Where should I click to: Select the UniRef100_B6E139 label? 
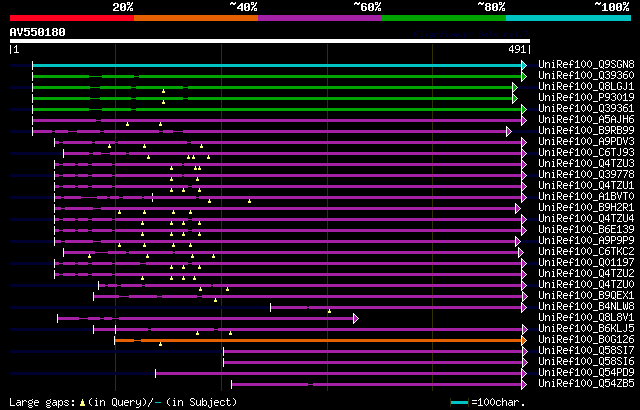586,230
